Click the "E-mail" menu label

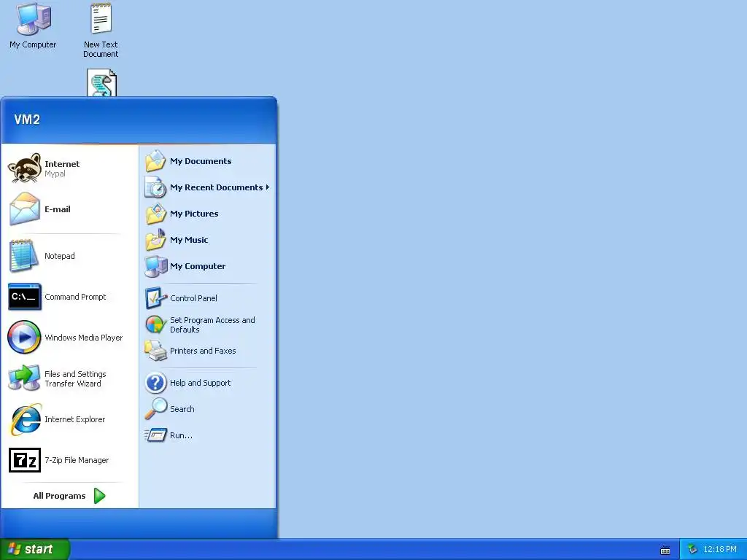click(58, 209)
